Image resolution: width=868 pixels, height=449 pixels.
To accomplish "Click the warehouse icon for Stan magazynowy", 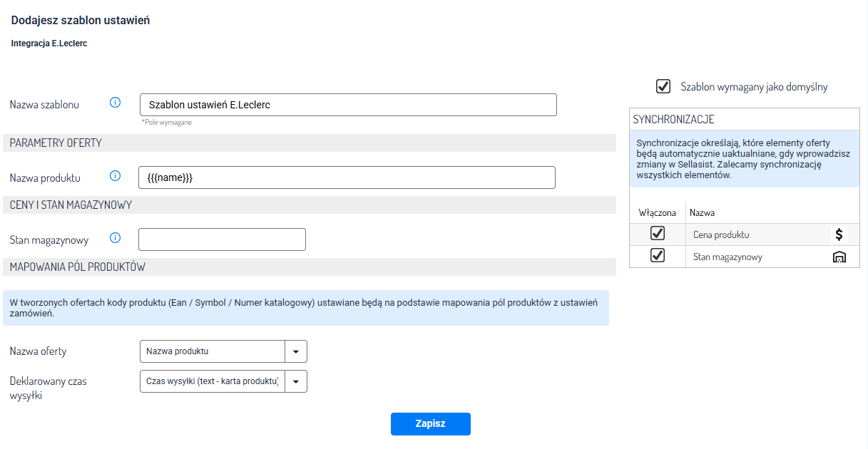I will pyautogui.click(x=839, y=257).
